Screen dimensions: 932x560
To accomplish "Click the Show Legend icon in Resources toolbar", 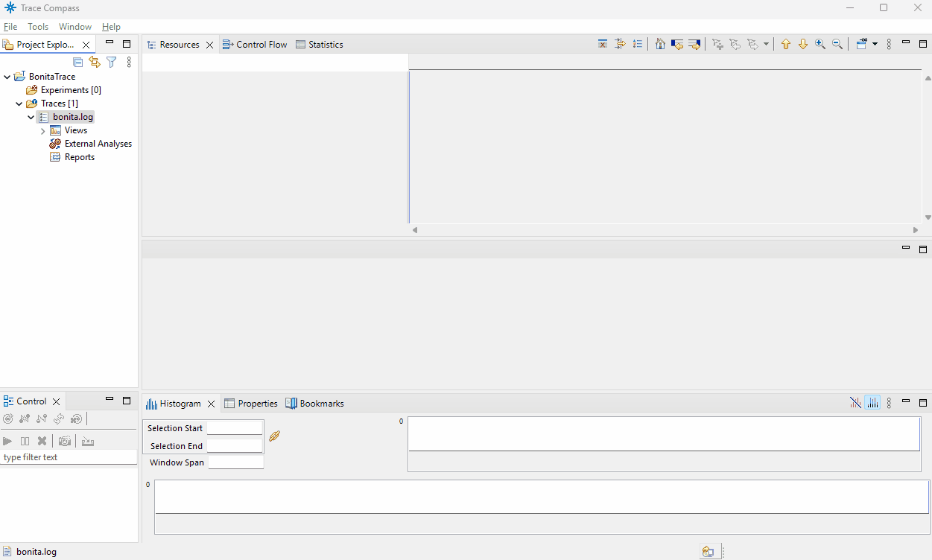I will click(638, 45).
